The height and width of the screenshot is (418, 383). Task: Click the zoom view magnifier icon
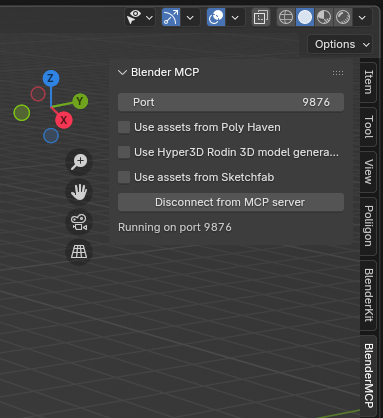pos(79,162)
